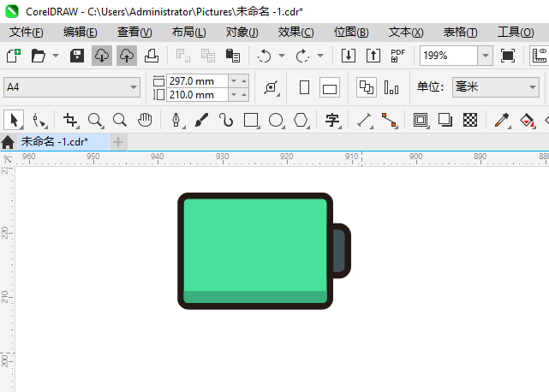Select the Pick tool

(x=14, y=120)
